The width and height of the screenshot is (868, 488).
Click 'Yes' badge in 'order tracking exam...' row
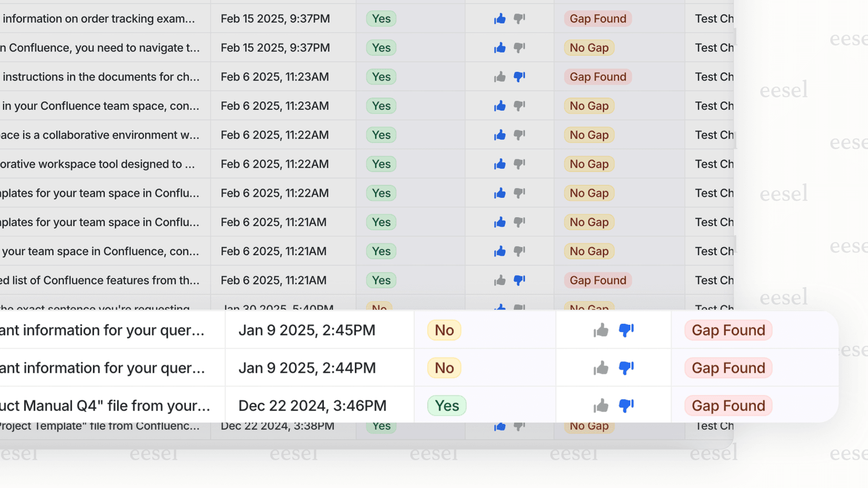point(381,19)
